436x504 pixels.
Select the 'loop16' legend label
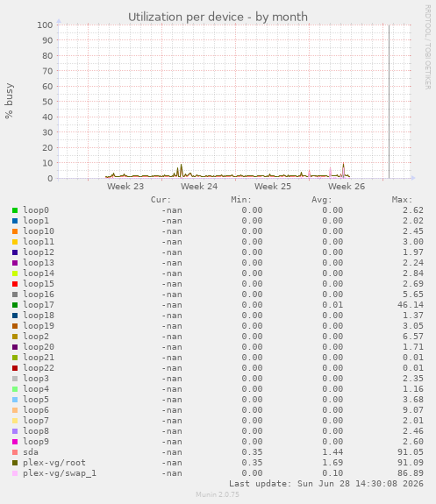39,295
